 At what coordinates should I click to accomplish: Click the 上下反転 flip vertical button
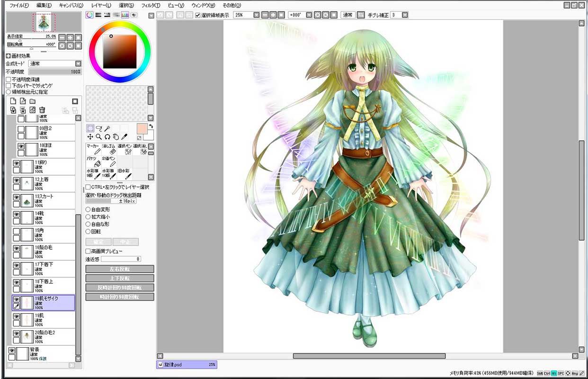click(x=120, y=278)
